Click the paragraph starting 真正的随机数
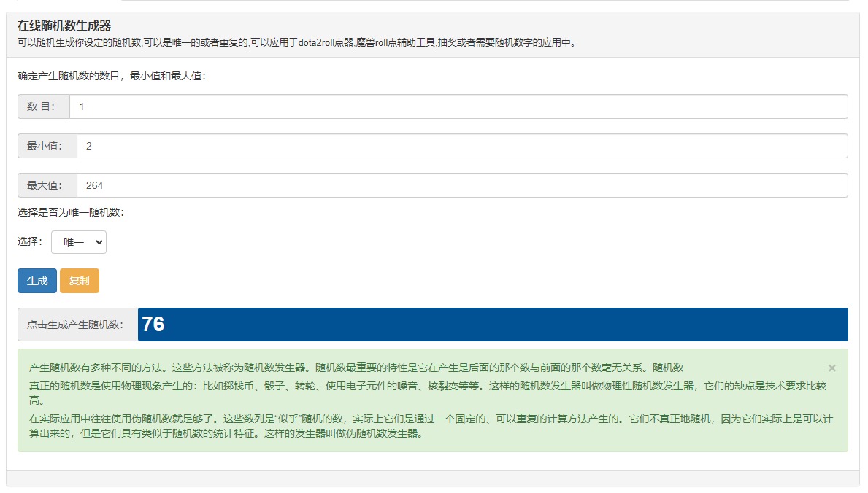The image size is (868, 493). (x=427, y=393)
